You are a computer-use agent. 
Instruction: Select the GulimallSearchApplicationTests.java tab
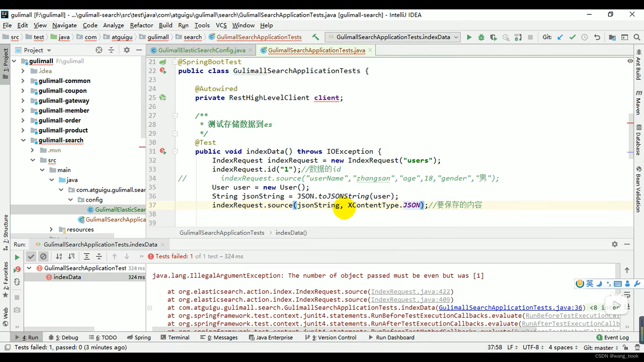tap(315, 50)
